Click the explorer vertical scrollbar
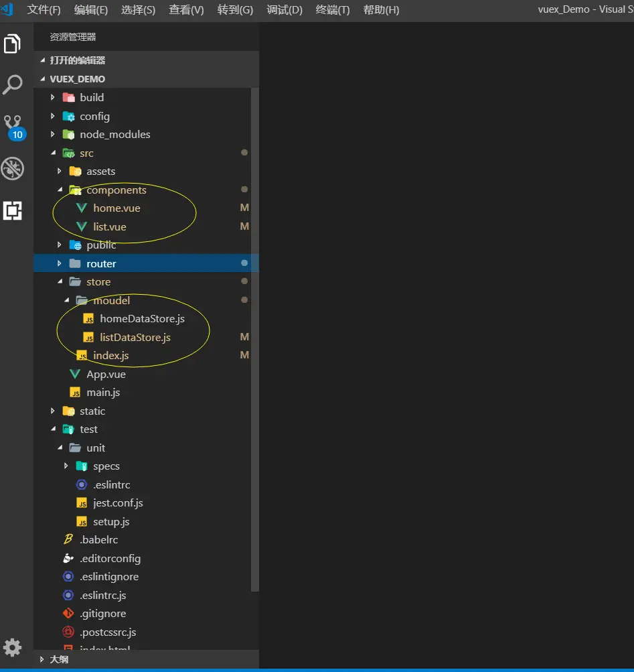 click(x=255, y=340)
